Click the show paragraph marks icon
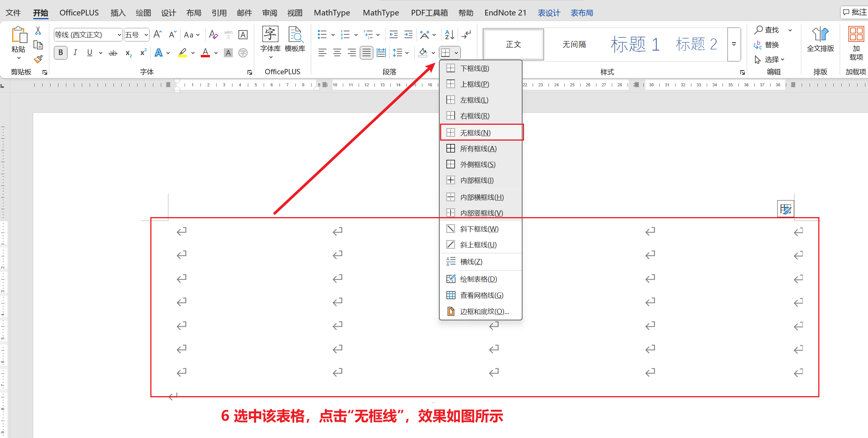 pyautogui.click(x=466, y=35)
